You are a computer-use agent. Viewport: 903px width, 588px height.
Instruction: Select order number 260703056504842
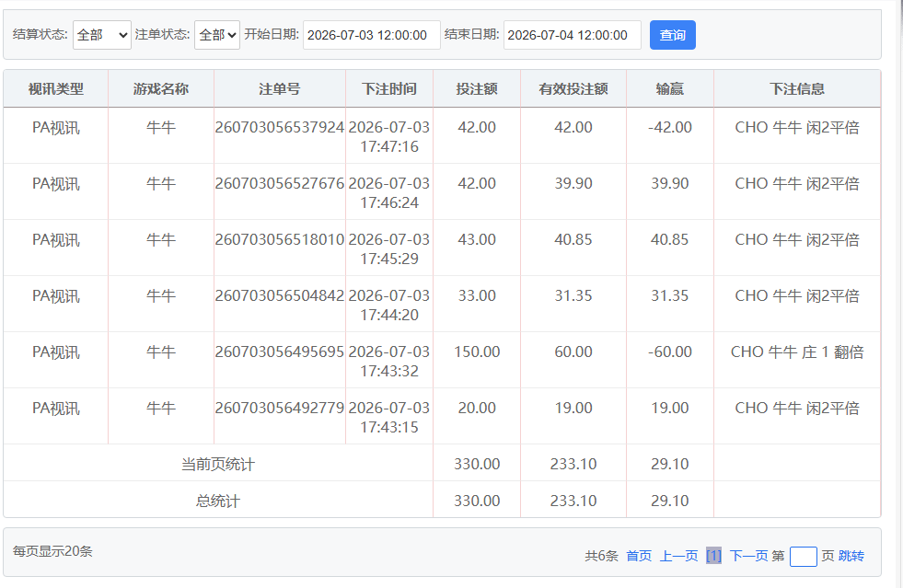point(279,295)
